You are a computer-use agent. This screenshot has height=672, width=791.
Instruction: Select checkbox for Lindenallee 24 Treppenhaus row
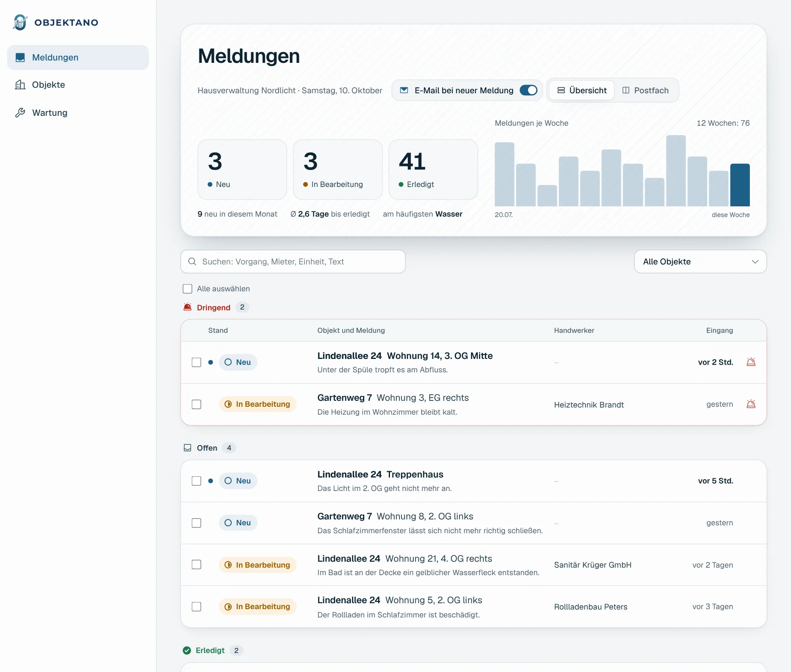(x=197, y=481)
